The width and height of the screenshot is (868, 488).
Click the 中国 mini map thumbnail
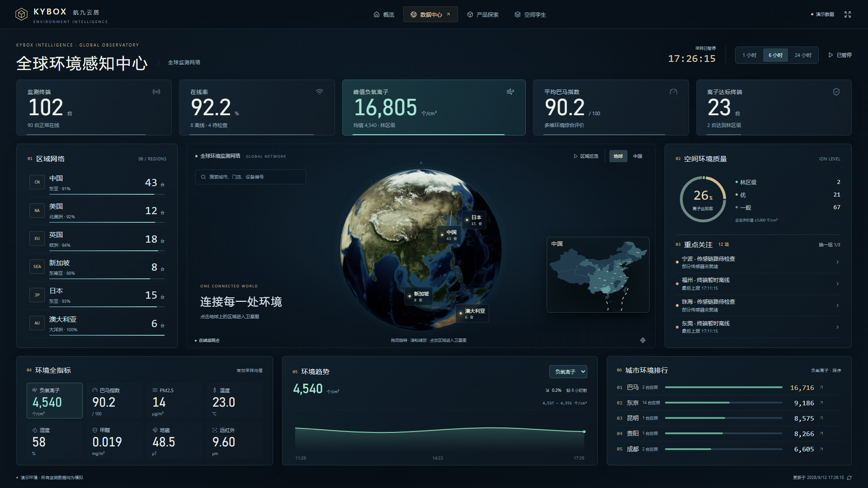[598, 275]
